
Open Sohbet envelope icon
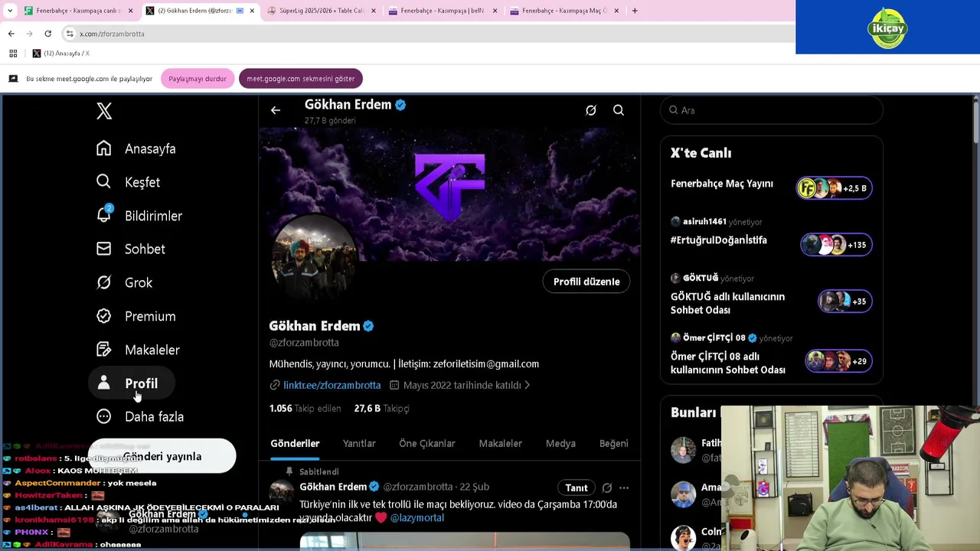click(x=104, y=249)
